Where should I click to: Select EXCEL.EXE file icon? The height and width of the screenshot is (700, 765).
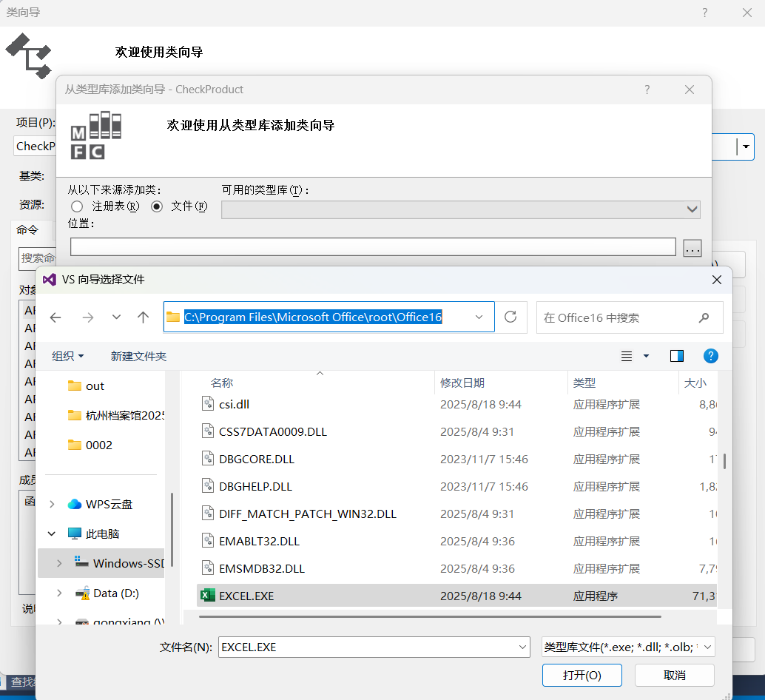(208, 596)
